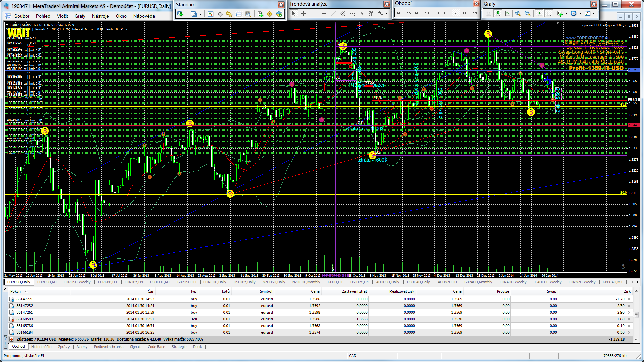Expand the Indicators dropdown arrow
The height and width of the screenshot is (362, 644).
(566, 14)
